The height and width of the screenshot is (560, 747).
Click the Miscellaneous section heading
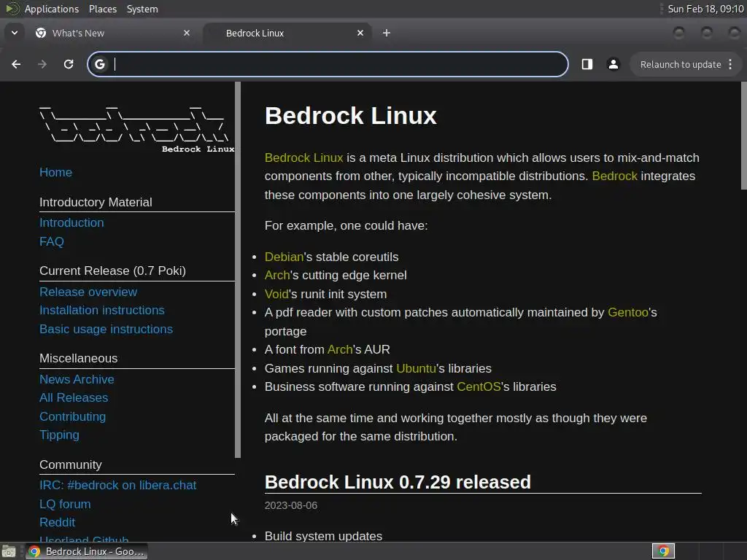tap(78, 359)
